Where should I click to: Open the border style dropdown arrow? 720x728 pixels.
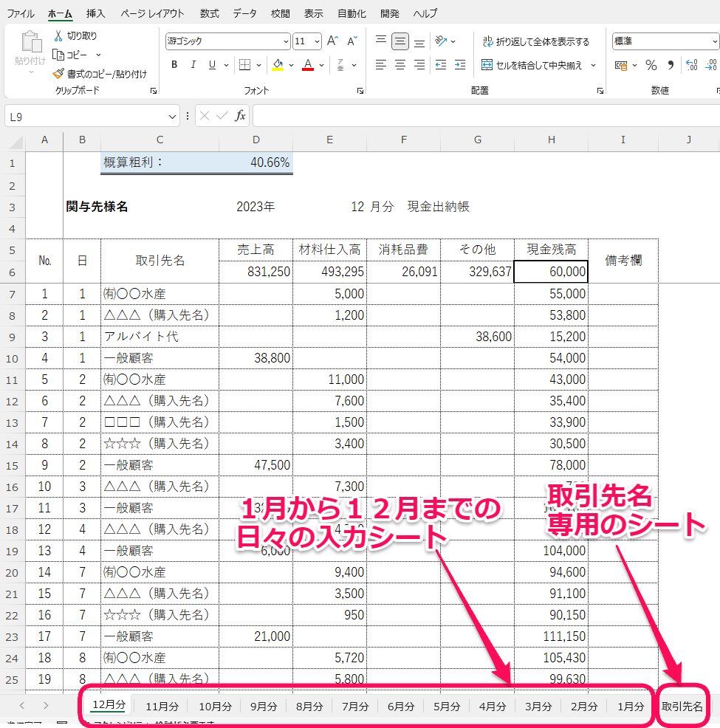pyautogui.click(x=258, y=65)
